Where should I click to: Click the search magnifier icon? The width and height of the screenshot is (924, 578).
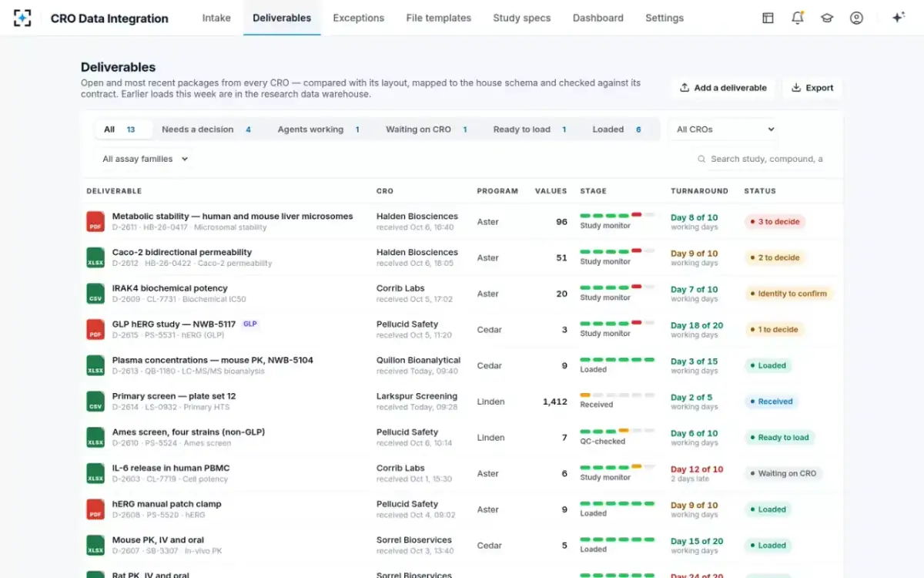click(701, 159)
